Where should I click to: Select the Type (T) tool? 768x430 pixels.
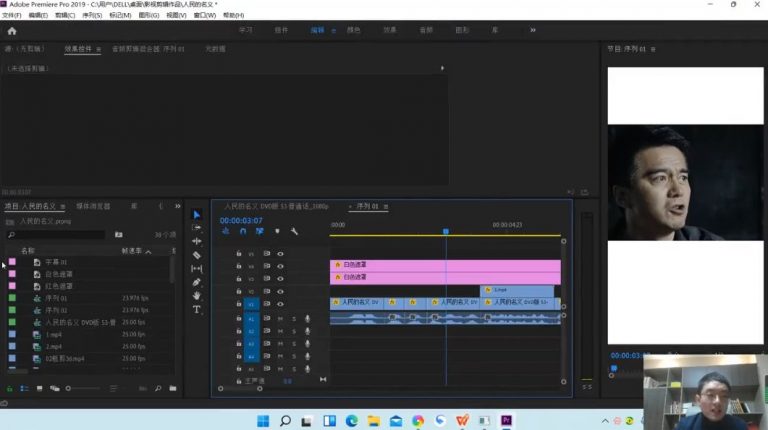197,310
